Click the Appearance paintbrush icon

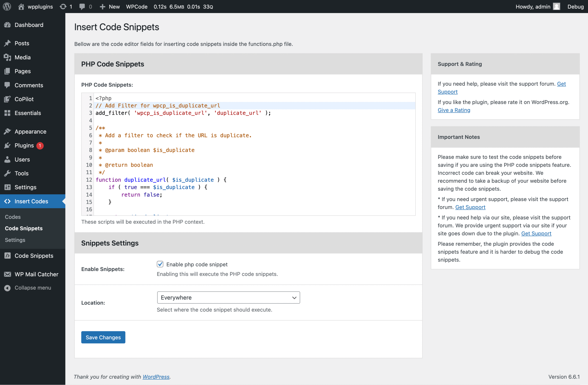pyautogui.click(x=7, y=131)
